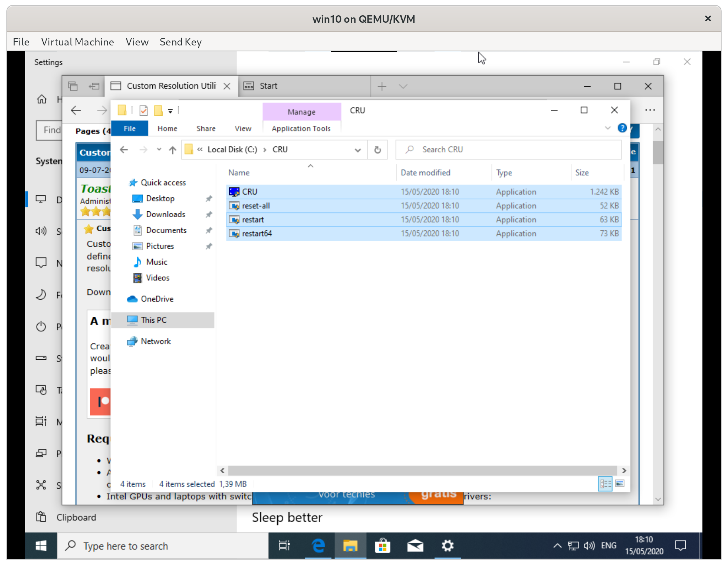Navigate up to Local Disk (C:)

(x=173, y=149)
